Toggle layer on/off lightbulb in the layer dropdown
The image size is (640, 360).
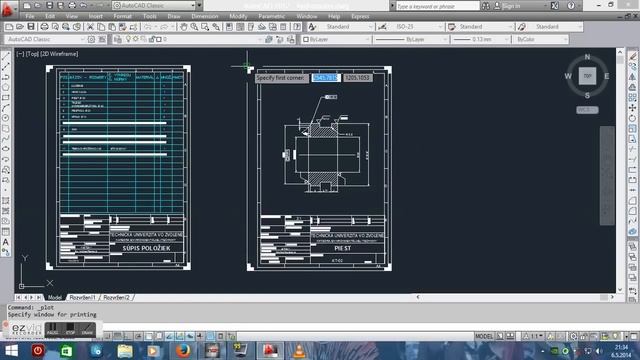click(128, 39)
